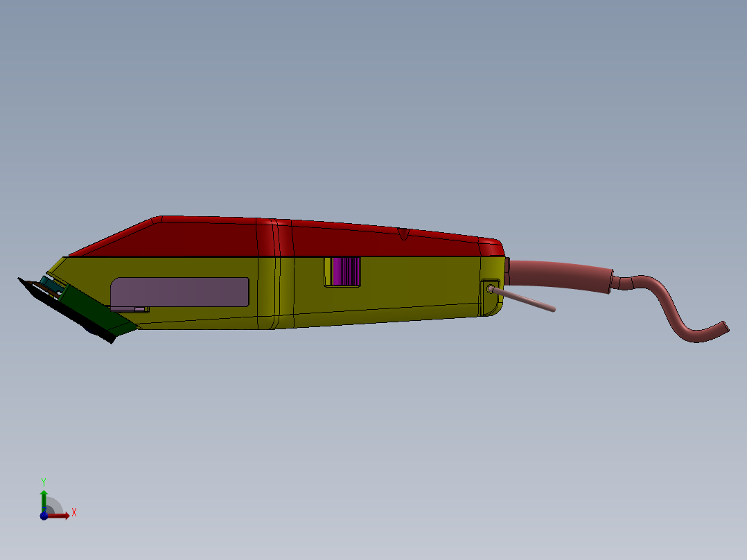Select the V-shaped notch on the red cover
This screenshot has height=560, width=747.
coord(403,234)
